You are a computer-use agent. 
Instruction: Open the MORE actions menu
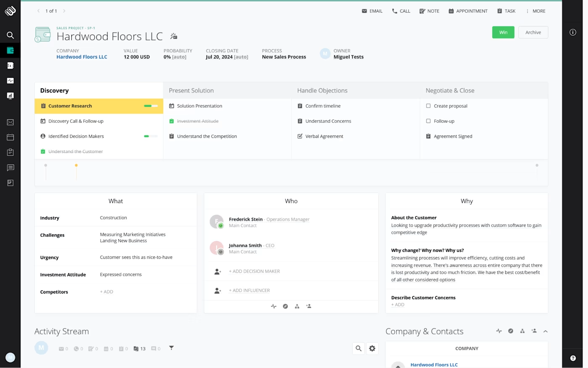pos(535,11)
